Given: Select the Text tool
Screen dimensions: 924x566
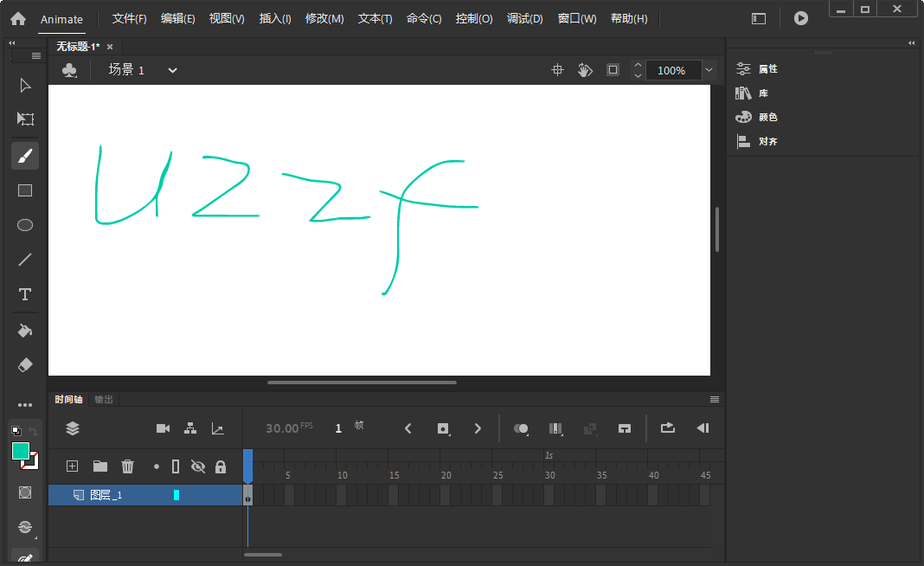Looking at the screenshot, I should click(24, 294).
